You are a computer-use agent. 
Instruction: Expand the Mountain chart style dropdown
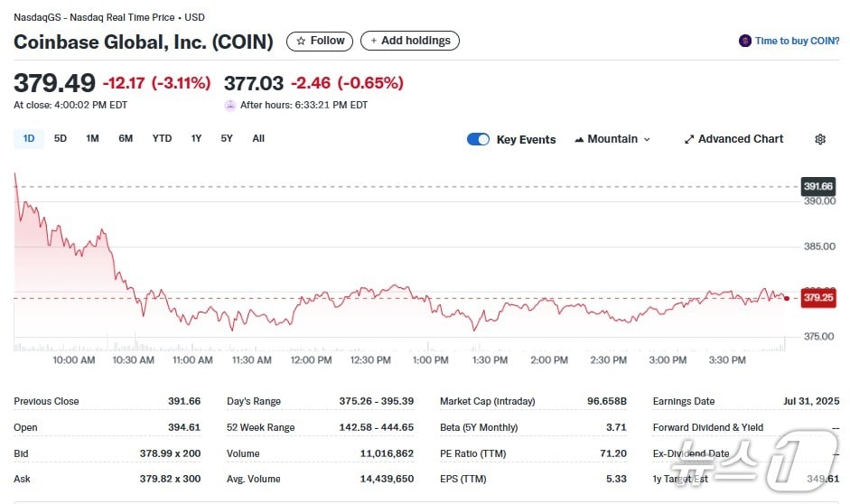[646, 139]
